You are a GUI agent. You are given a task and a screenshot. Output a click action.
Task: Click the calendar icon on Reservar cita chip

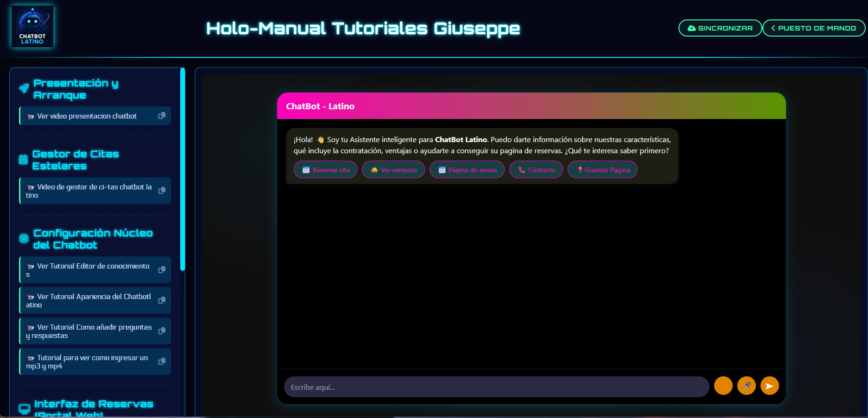point(306,169)
